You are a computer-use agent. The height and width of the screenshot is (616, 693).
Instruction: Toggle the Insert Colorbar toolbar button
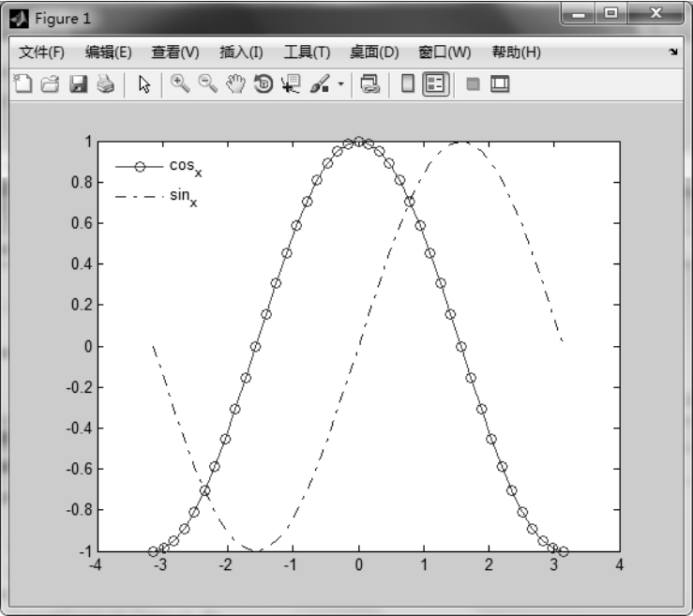pos(408,84)
